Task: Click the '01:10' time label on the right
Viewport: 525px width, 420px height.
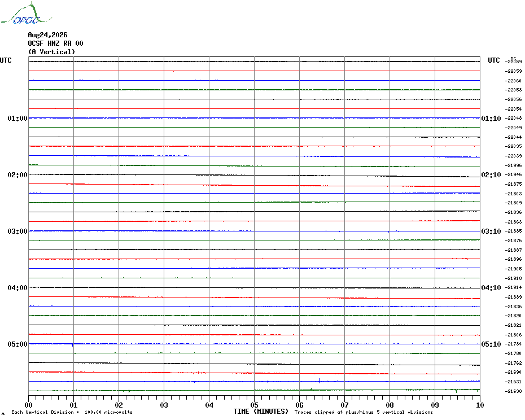Action: (491, 118)
